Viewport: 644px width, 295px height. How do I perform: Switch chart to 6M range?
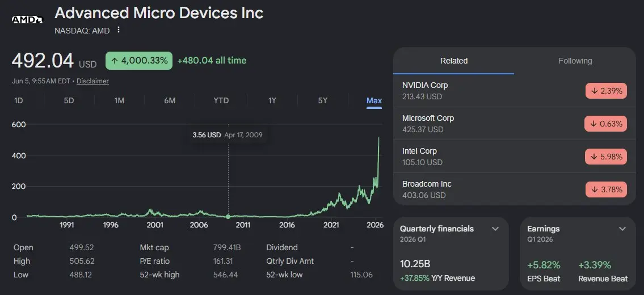170,100
